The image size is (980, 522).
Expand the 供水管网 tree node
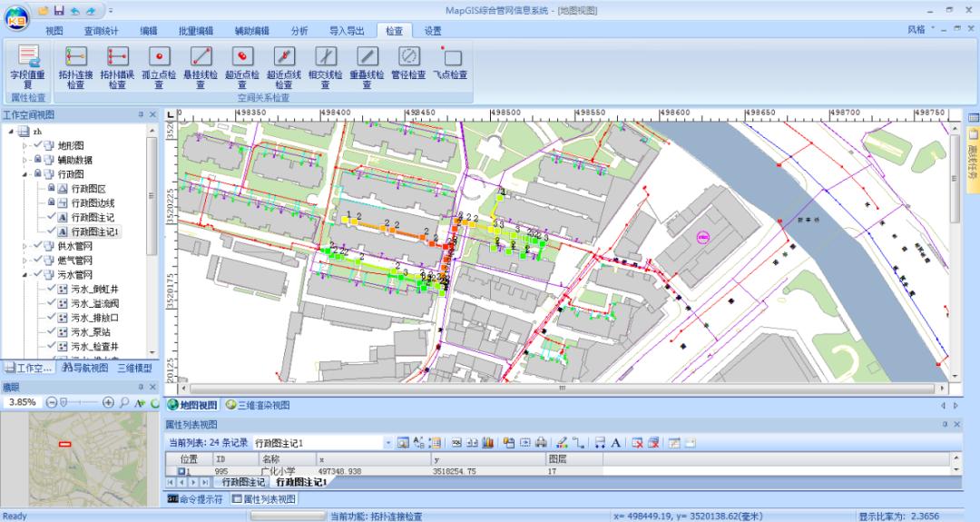(x=25, y=246)
